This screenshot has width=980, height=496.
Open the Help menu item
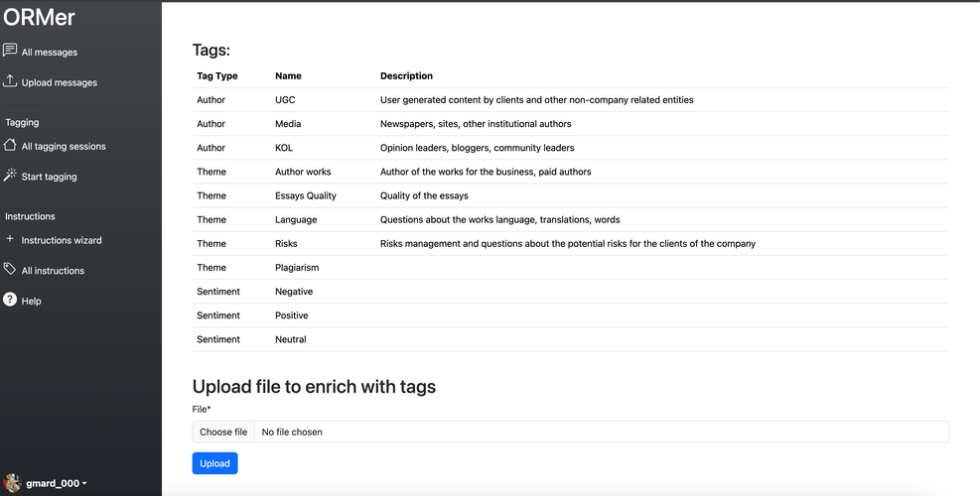coord(32,302)
